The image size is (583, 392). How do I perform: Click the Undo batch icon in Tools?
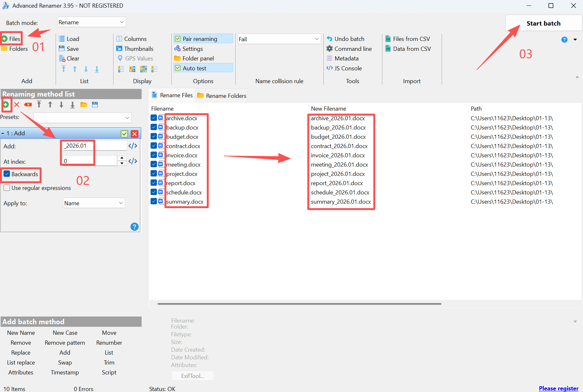[330, 39]
